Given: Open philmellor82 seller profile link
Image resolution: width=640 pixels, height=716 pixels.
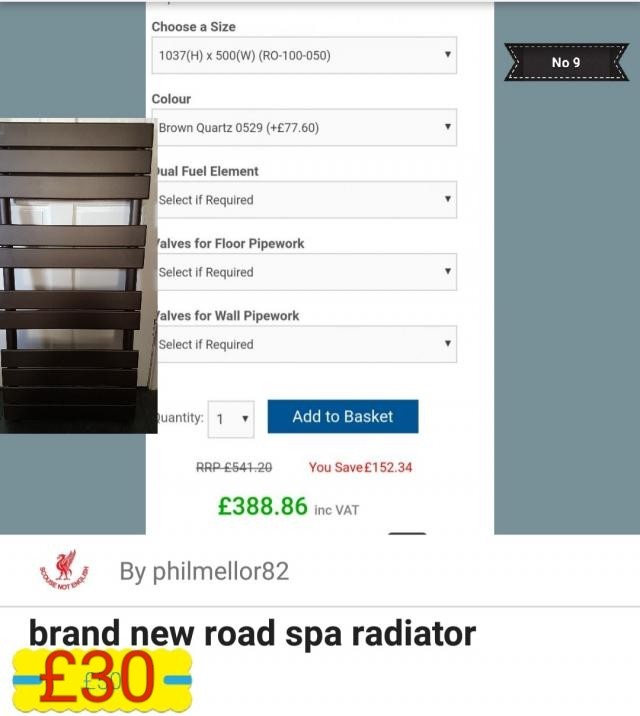Looking at the screenshot, I should coord(205,571).
